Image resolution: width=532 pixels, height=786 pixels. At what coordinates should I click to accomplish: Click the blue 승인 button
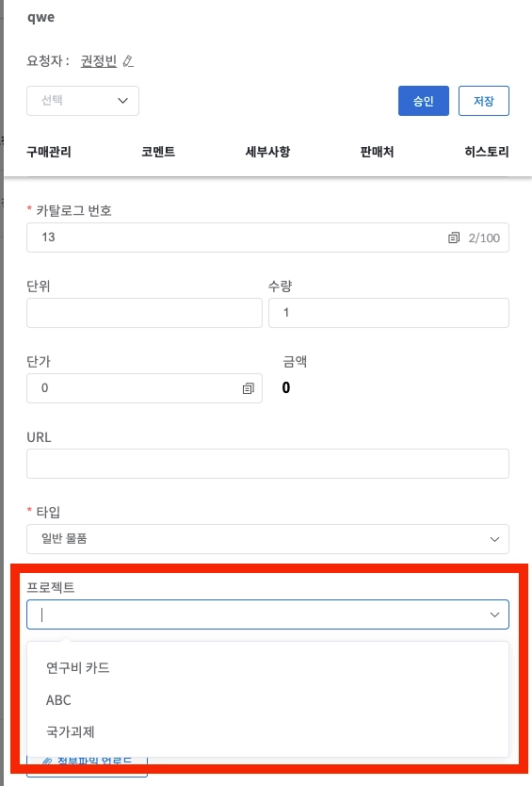coord(424,101)
